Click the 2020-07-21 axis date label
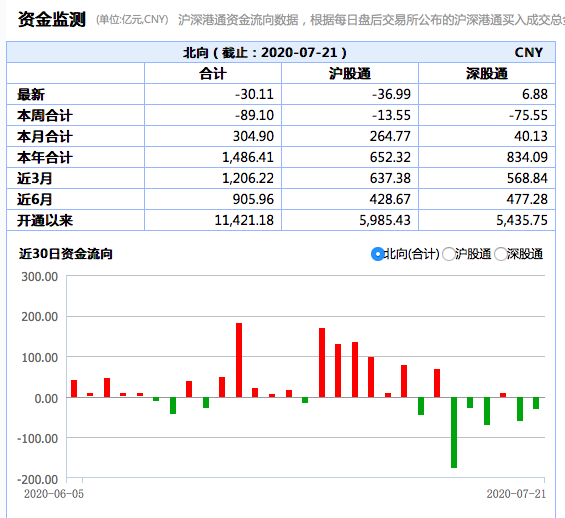565x518 pixels. click(516, 494)
